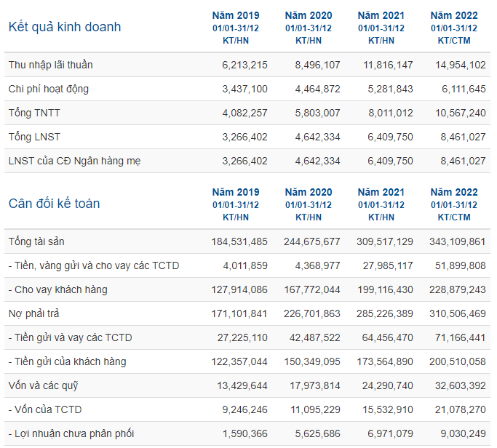Click value 8,011,012 in Tổng TNTT row
The height and width of the screenshot is (448, 497).
pos(391,113)
